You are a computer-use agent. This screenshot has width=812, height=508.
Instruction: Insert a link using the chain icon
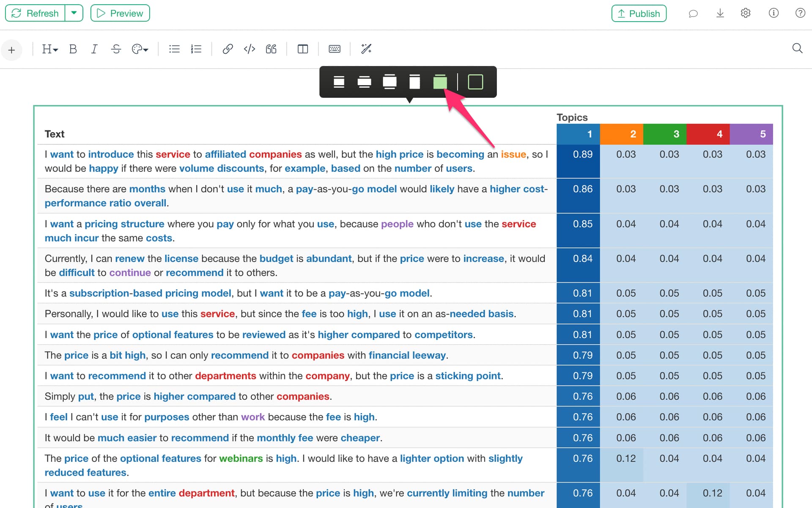tap(228, 49)
